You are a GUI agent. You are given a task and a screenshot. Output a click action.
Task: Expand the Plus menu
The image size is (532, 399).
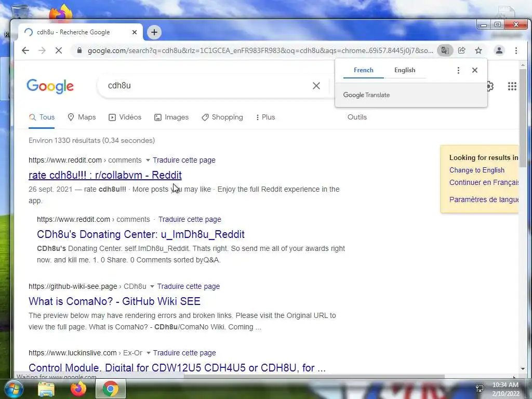(265, 117)
